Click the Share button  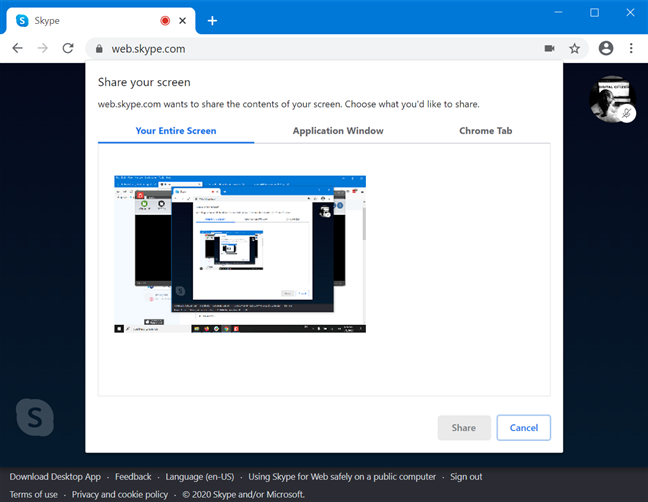464,428
